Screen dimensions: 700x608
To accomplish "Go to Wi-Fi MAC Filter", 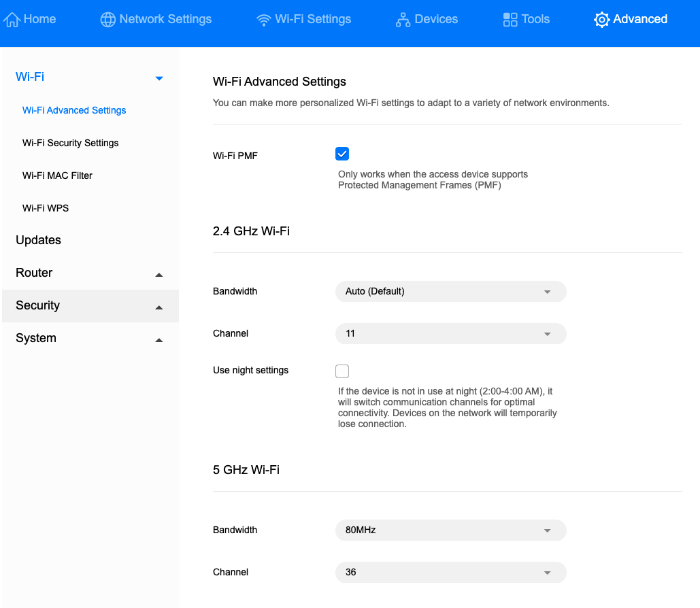I will pyautogui.click(x=57, y=175).
